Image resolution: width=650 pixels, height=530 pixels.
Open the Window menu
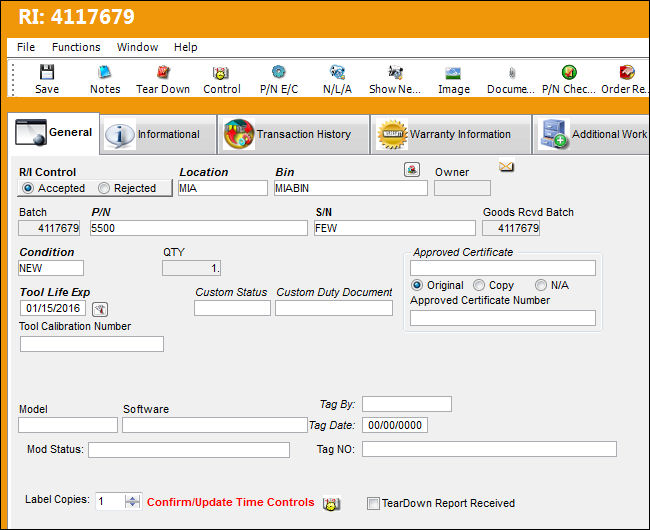pyautogui.click(x=137, y=47)
